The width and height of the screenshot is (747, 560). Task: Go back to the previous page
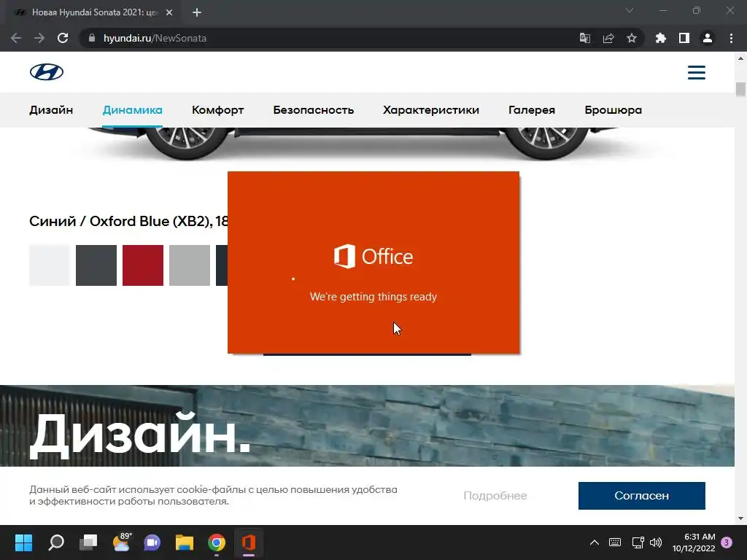16,38
